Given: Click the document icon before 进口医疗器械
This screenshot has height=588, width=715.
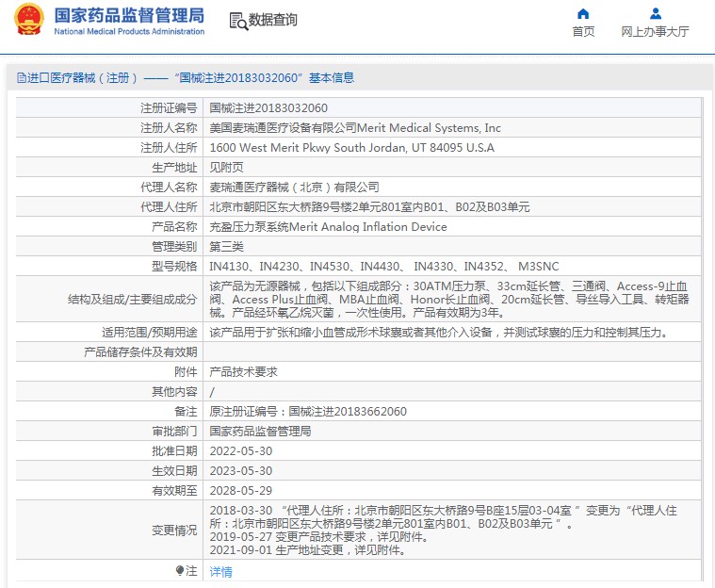Looking at the screenshot, I should coord(22,78).
